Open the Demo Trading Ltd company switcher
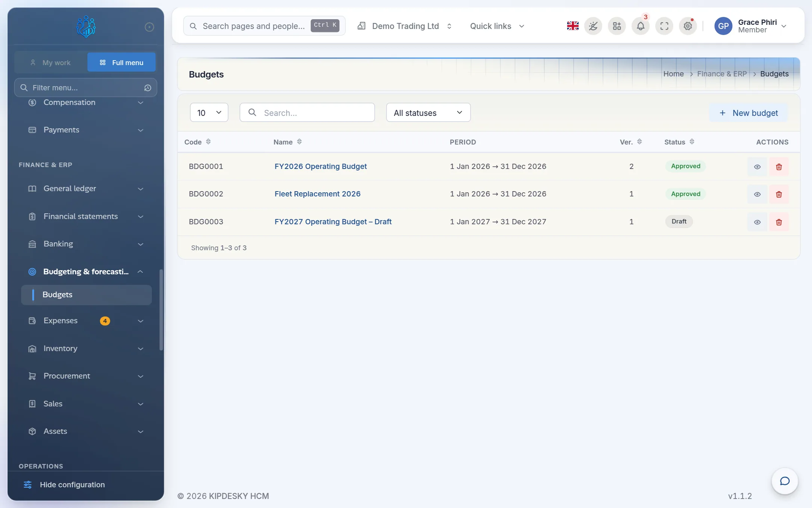Screen dimensions: 812x508 click(x=404, y=26)
